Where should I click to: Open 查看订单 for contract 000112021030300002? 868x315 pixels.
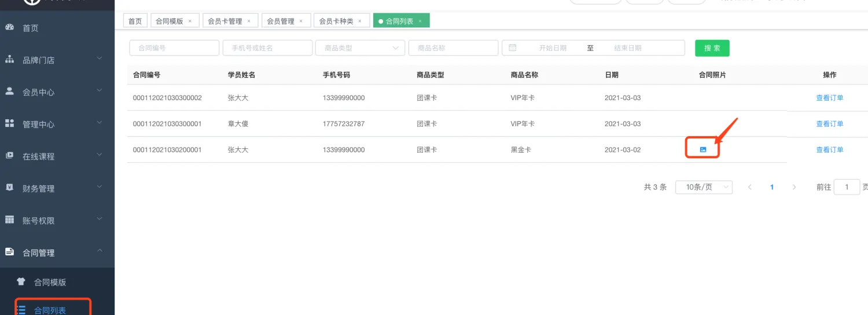tap(829, 98)
